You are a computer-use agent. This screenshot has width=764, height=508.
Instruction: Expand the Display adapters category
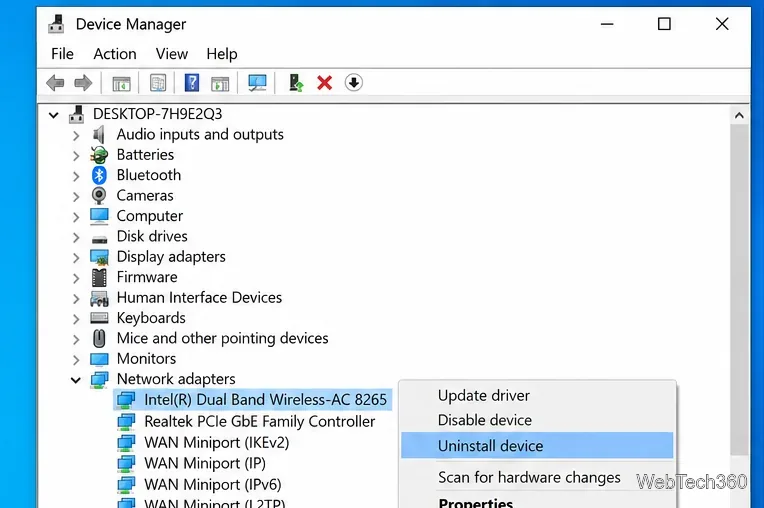[76, 258]
